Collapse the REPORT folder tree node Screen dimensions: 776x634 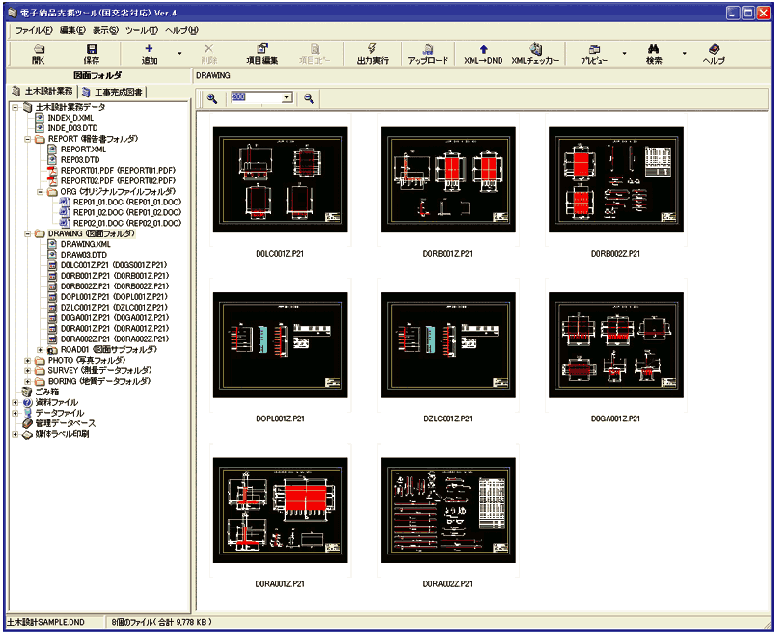click(26, 139)
